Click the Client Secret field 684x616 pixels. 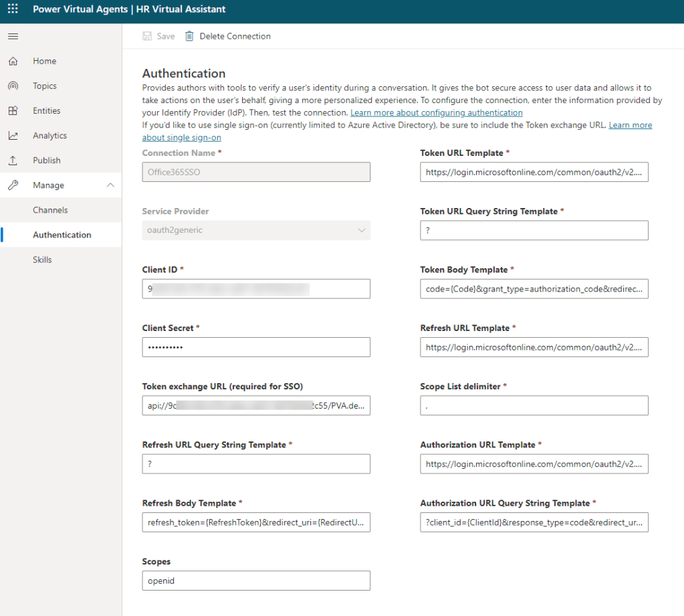[256, 347]
